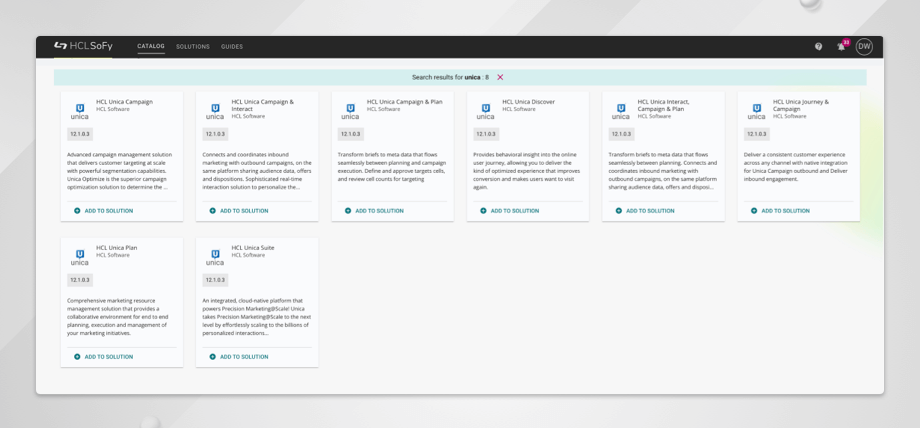
Task: Add HCL Unica Campaign & Plan to solution
Action: 374,211
